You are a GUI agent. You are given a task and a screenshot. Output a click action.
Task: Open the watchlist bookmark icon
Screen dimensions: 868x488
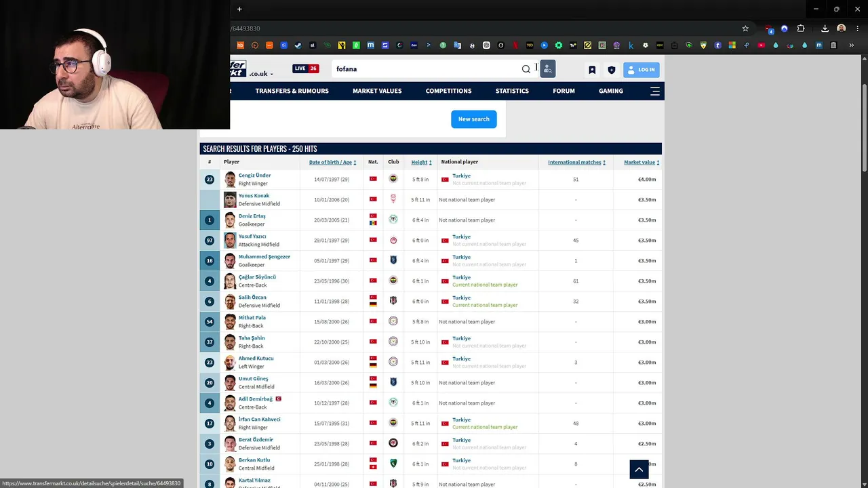click(x=592, y=70)
